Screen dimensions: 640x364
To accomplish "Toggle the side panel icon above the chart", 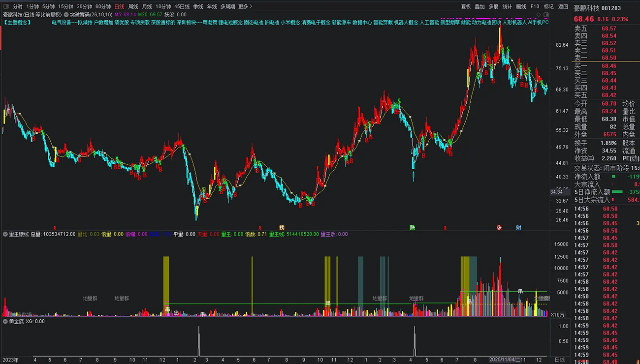I will 546,15.
